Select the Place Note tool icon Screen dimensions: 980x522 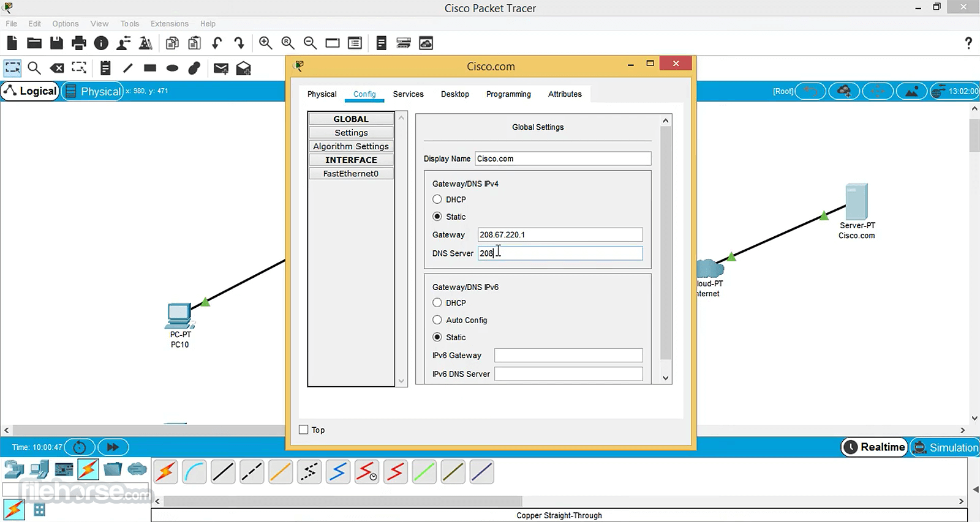click(x=105, y=68)
